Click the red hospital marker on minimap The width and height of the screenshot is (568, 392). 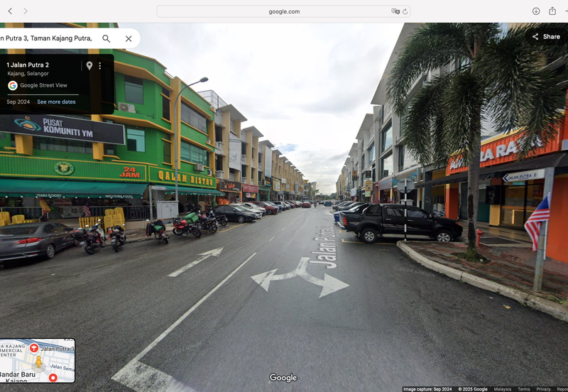click(x=33, y=348)
